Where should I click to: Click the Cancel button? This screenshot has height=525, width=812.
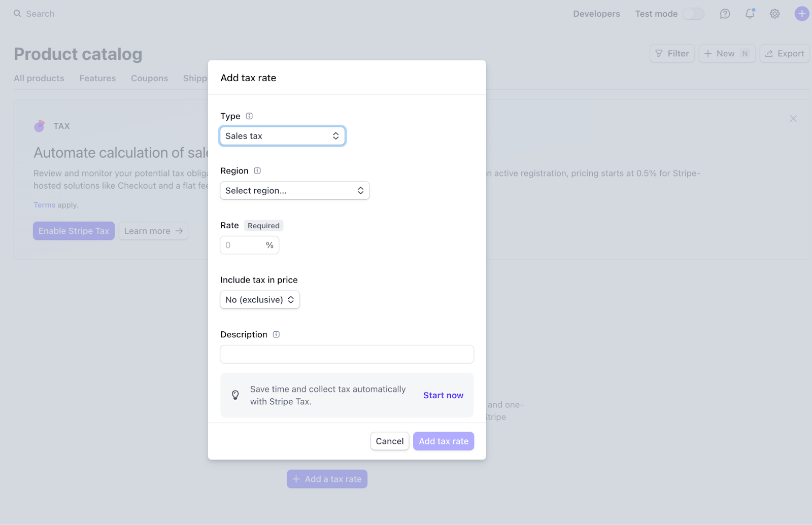(x=390, y=441)
